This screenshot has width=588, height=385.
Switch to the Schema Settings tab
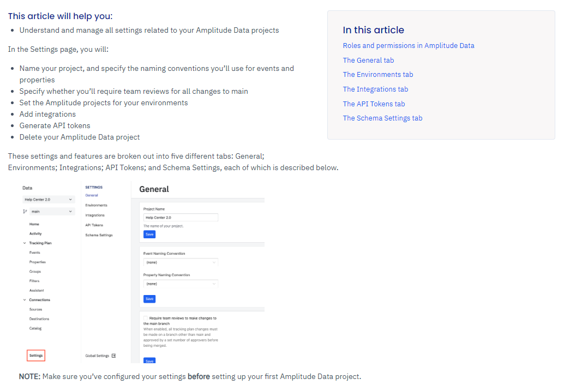click(x=99, y=235)
